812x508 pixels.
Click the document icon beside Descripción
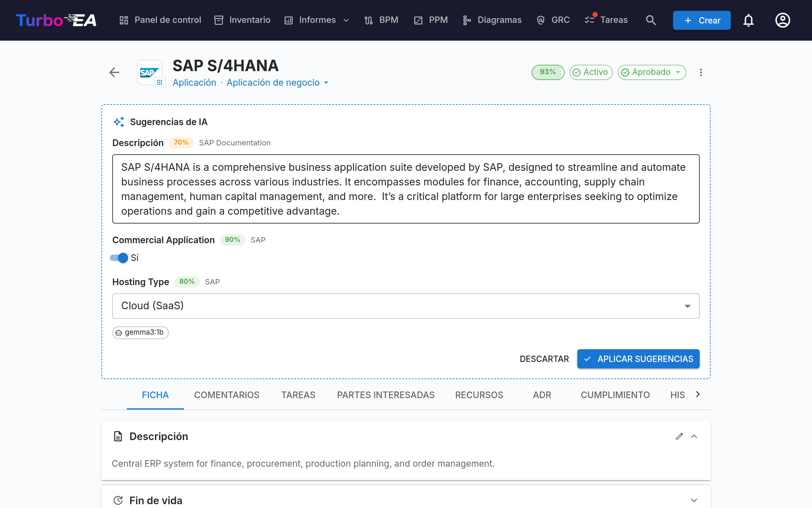pos(118,436)
